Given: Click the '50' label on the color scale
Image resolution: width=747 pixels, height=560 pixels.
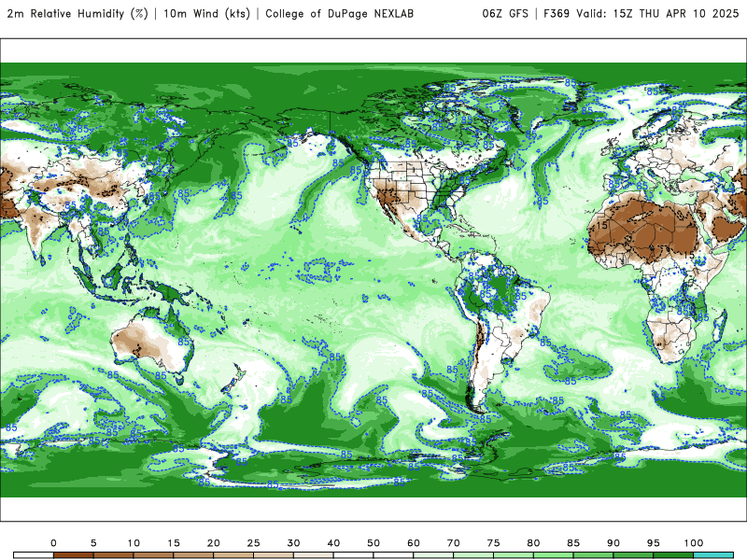Looking at the screenshot, I should click(373, 543).
